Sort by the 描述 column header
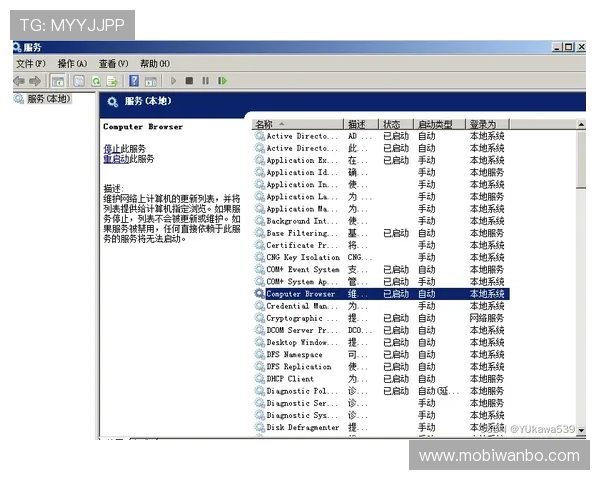 click(360, 124)
